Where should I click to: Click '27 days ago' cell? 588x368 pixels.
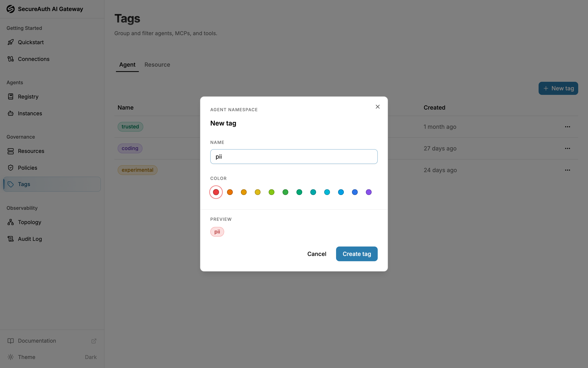coord(440,148)
